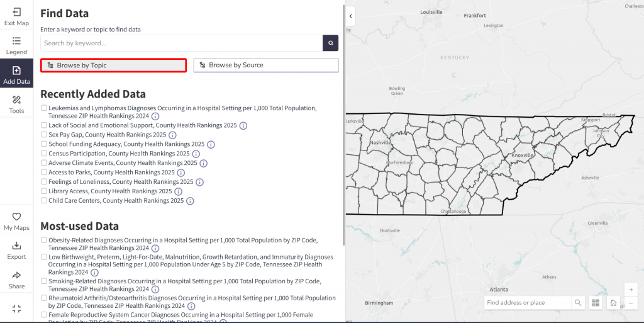Click the Find address or place box

point(528,303)
